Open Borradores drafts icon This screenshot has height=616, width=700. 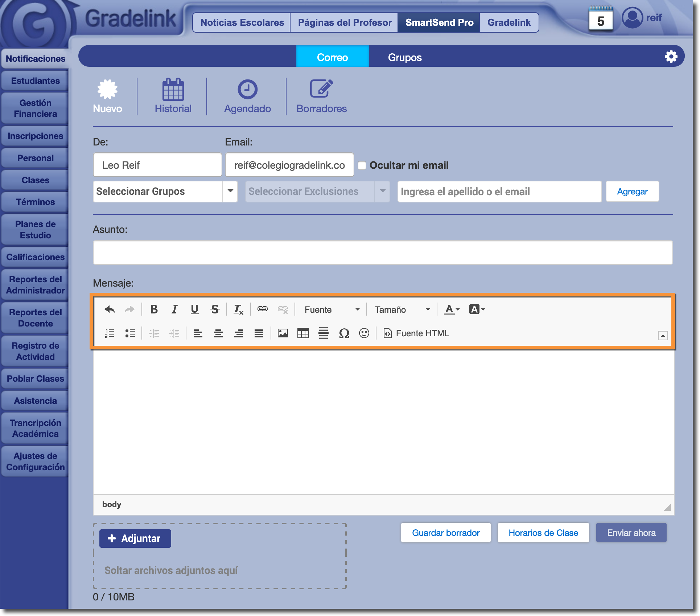[321, 90]
